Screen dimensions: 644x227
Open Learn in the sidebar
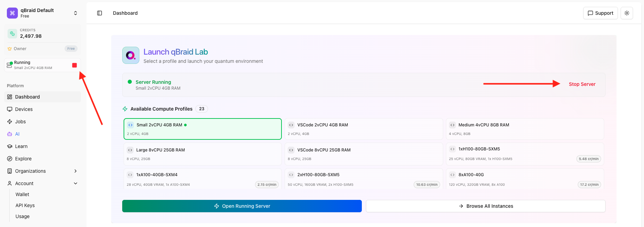tap(43, 146)
